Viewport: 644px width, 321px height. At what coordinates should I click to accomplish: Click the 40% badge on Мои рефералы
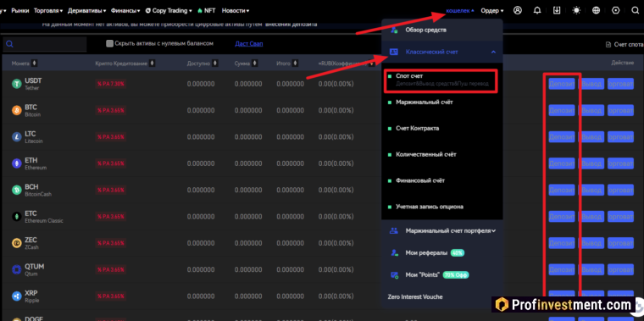tap(457, 253)
